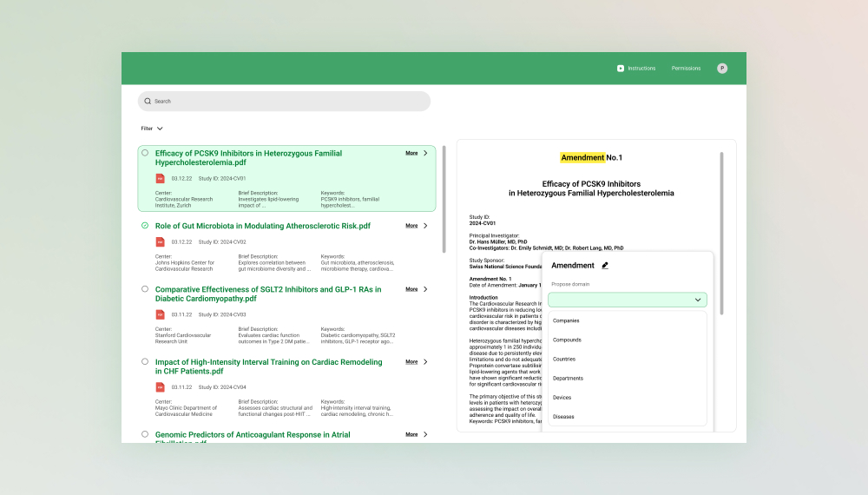Open Efficacy of PCSK9 Inhibitors pdf title

(x=248, y=158)
